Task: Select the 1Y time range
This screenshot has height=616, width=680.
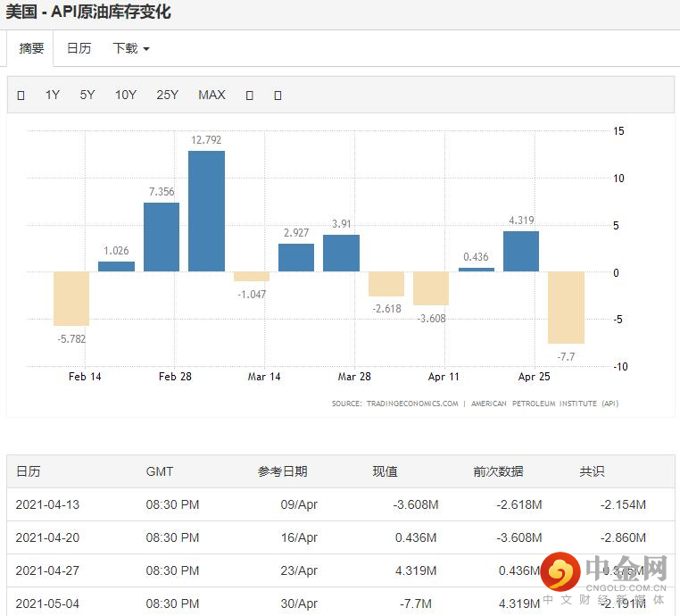Action: point(53,95)
